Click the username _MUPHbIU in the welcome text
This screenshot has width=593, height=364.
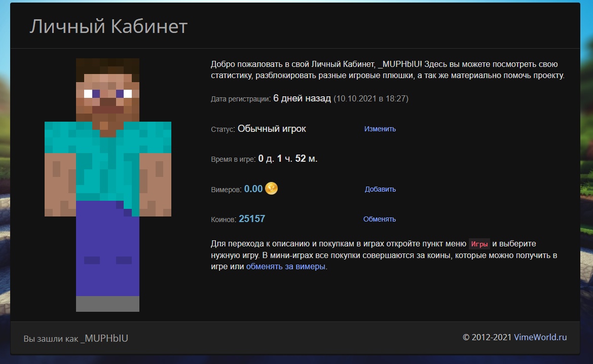[x=399, y=64]
